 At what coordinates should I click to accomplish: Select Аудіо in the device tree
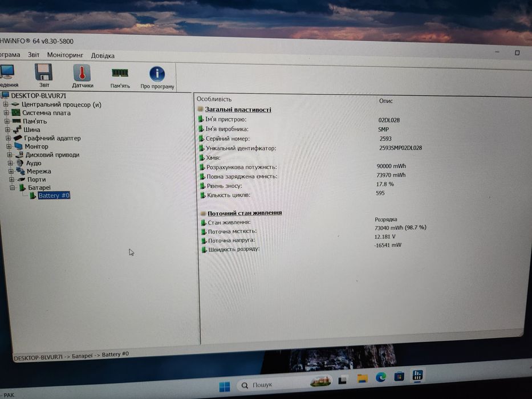point(34,163)
